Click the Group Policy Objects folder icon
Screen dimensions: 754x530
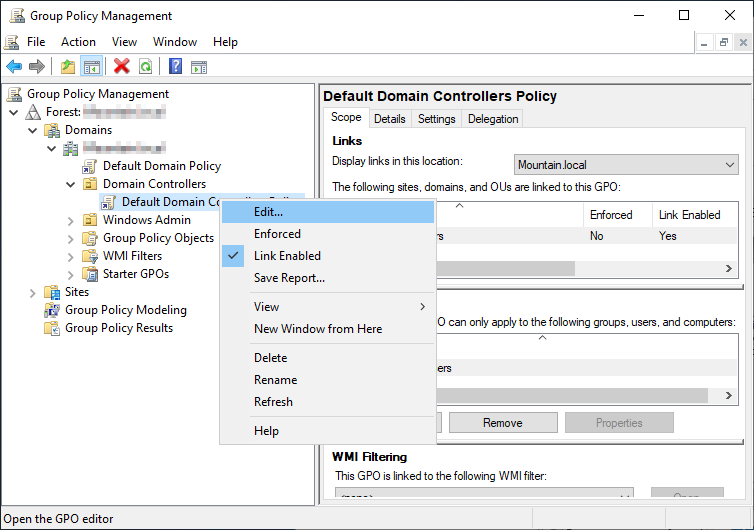click(x=90, y=238)
